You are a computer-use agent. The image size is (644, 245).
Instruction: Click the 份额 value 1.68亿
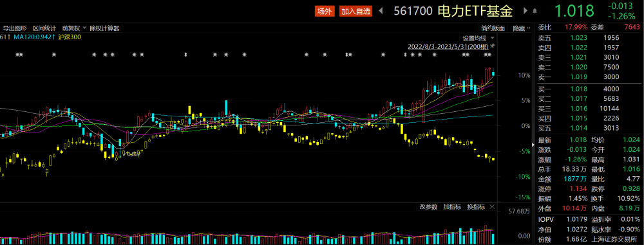pos(576,239)
